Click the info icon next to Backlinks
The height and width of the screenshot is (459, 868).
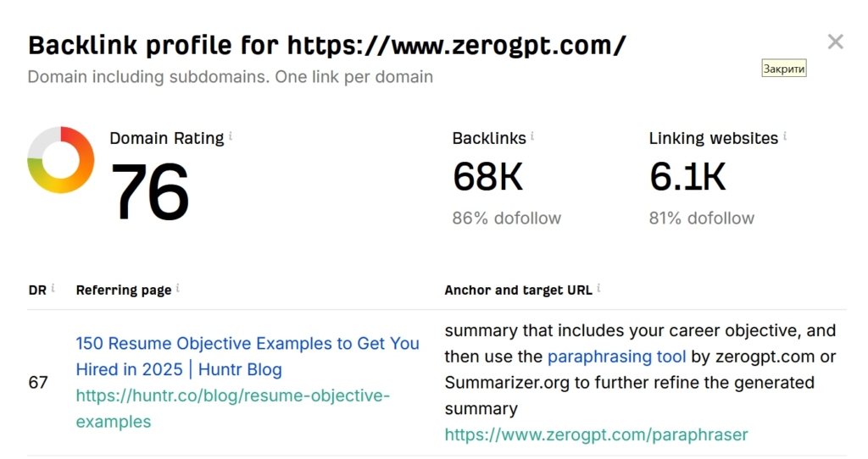(532, 135)
